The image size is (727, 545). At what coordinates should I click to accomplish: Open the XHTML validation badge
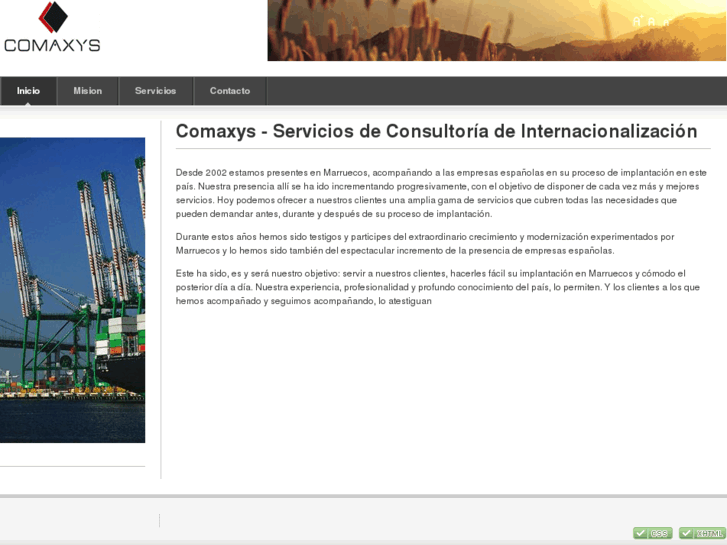[x=702, y=533]
